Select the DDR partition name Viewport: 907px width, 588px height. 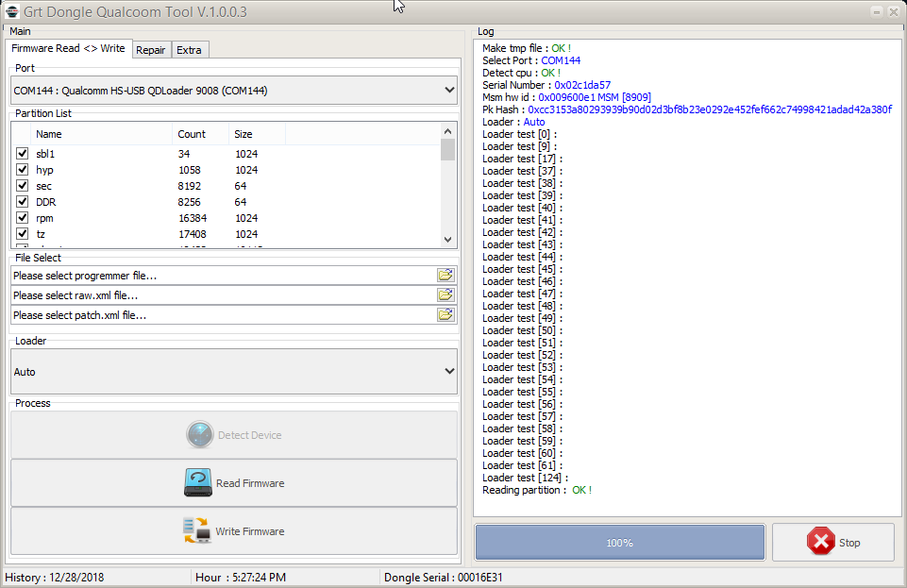pyautogui.click(x=45, y=202)
